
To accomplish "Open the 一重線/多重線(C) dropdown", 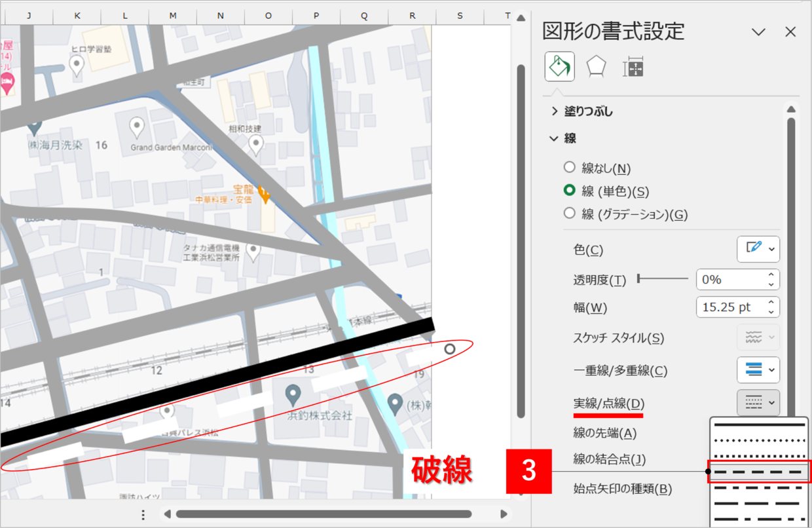I will tap(758, 370).
